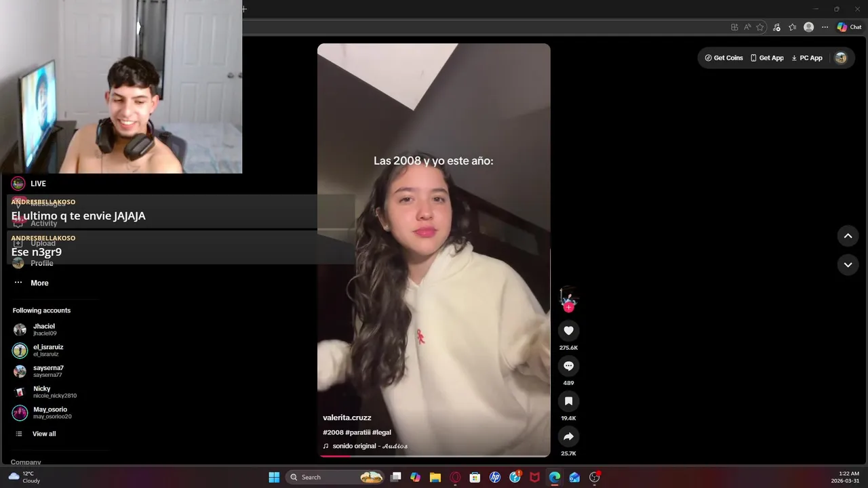
Task: Share the video with the arrow icon
Action: [568, 436]
